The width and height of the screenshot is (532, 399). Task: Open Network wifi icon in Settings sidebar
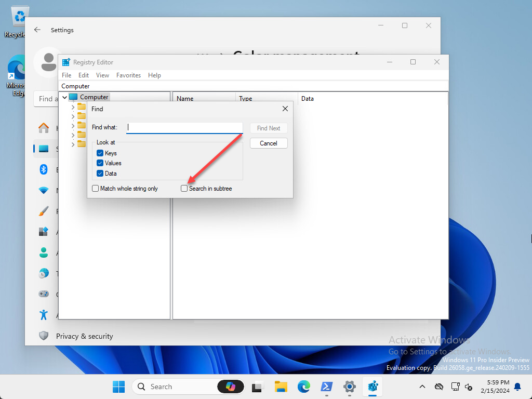pos(44,190)
